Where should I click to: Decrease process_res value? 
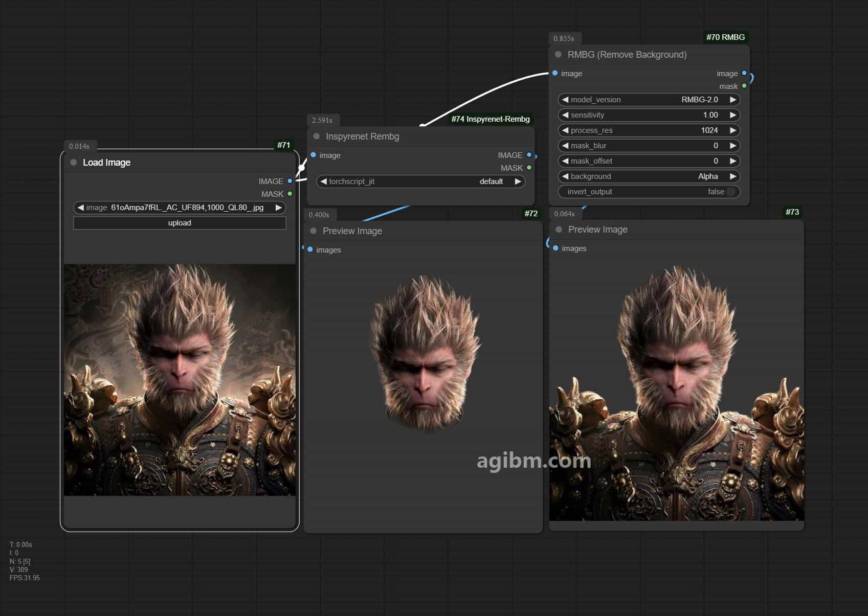point(565,130)
